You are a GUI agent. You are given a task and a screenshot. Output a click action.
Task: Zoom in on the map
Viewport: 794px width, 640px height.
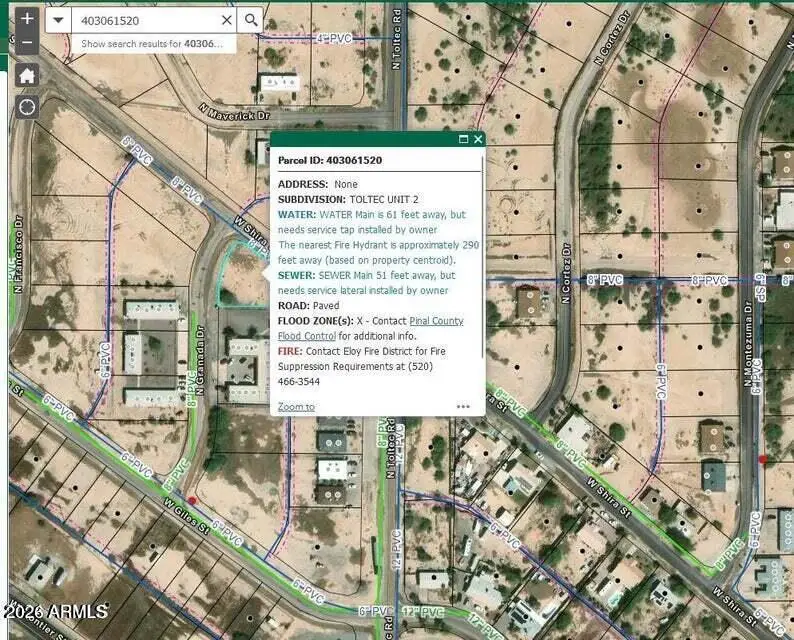(27, 18)
